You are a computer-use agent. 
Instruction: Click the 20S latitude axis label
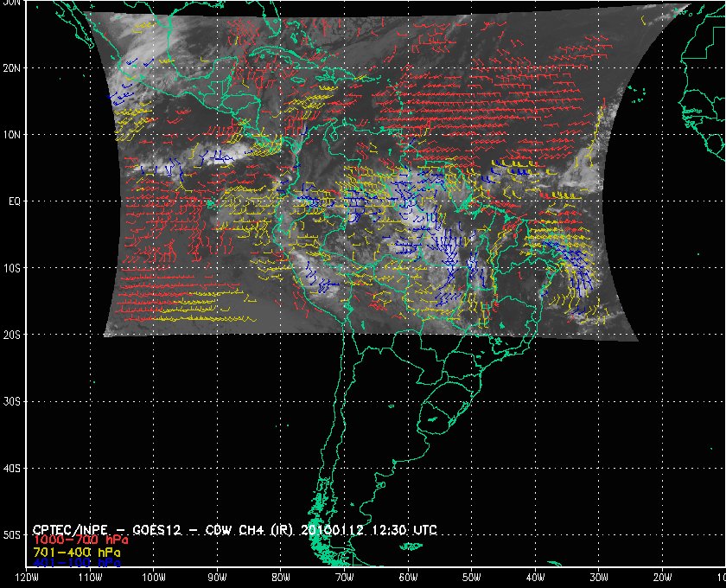pos(11,335)
